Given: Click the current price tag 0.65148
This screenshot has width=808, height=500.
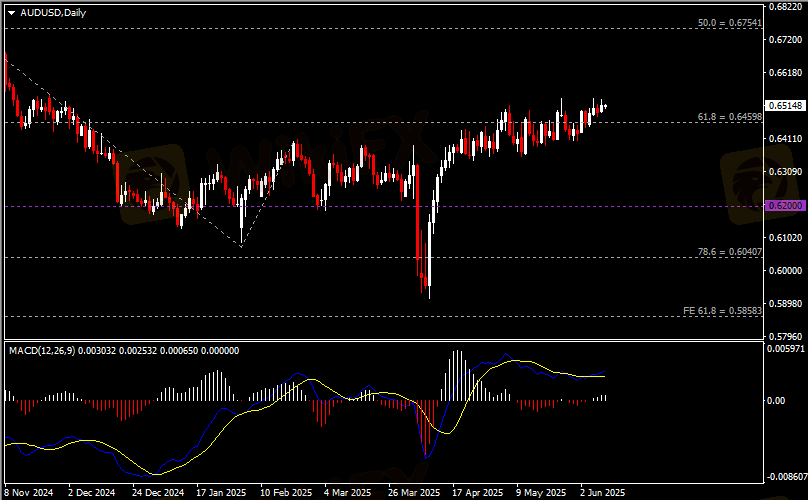Looking at the screenshot, I should click(x=785, y=106).
